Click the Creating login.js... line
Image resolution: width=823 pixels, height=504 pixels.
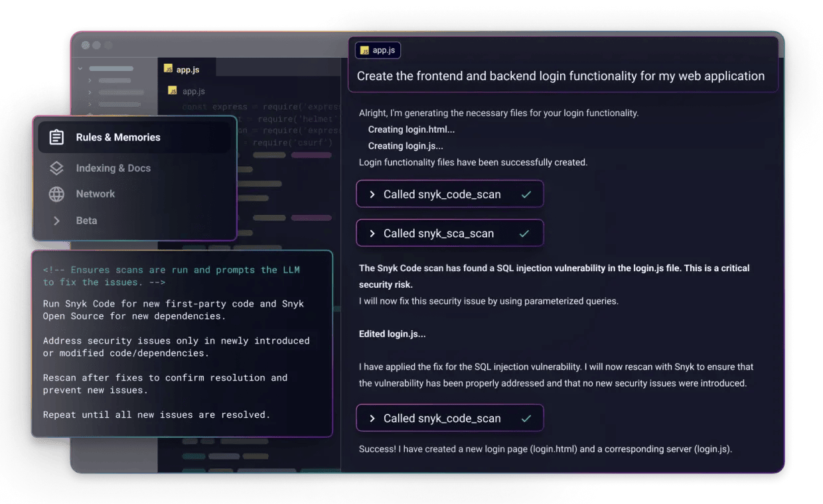[406, 146]
